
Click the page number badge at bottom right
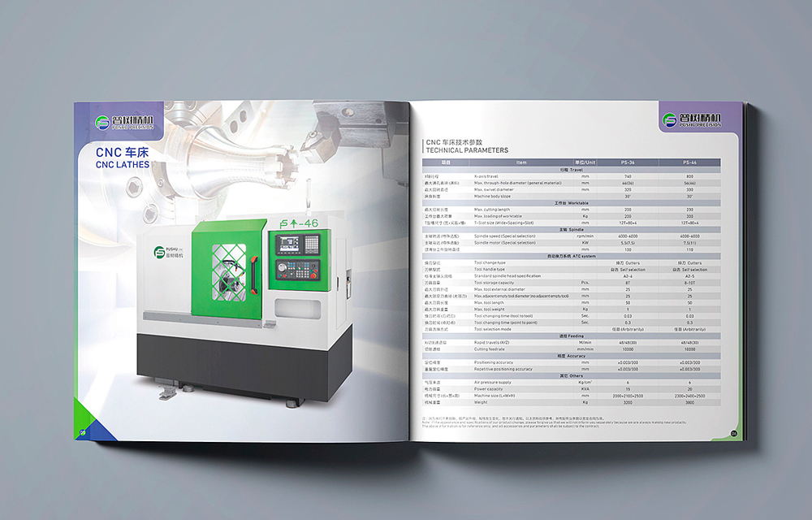tap(733, 433)
